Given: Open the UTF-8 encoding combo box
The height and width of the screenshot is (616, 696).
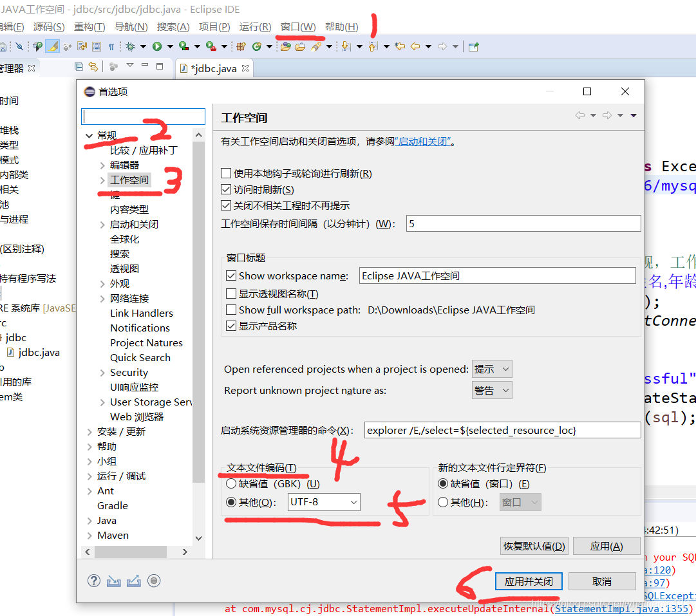Looking at the screenshot, I should coord(324,502).
